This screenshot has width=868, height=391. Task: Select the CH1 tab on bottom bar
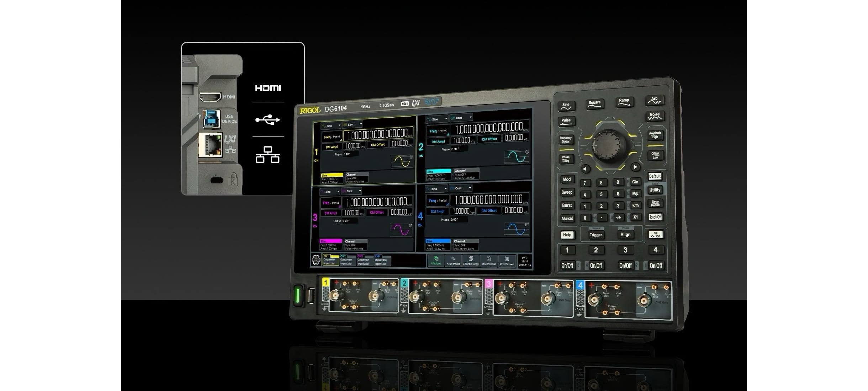click(330, 260)
